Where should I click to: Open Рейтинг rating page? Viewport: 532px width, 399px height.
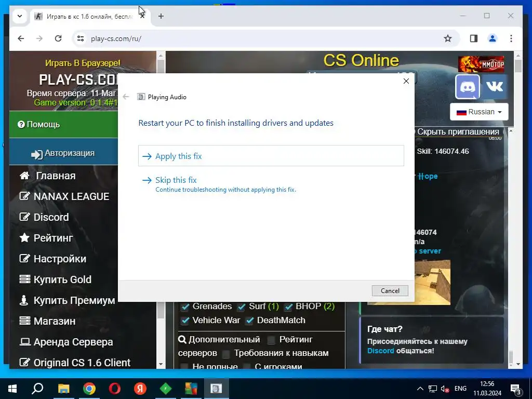pos(46,238)
